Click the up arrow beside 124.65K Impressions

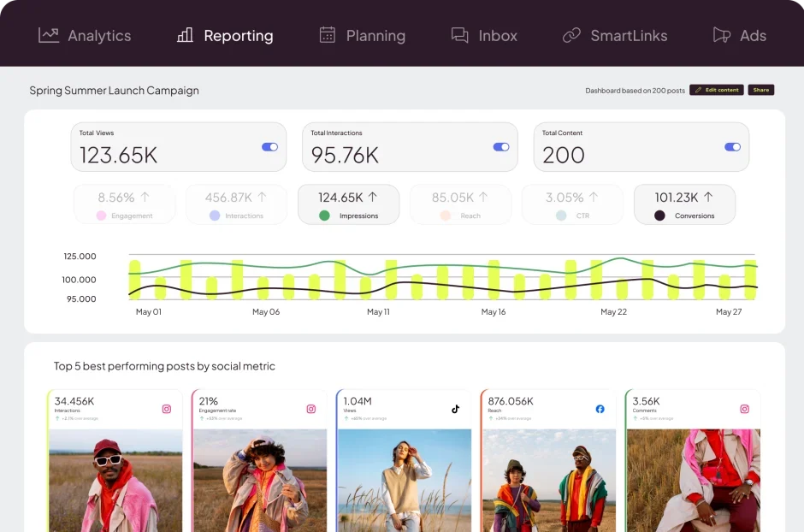point(373,197)
